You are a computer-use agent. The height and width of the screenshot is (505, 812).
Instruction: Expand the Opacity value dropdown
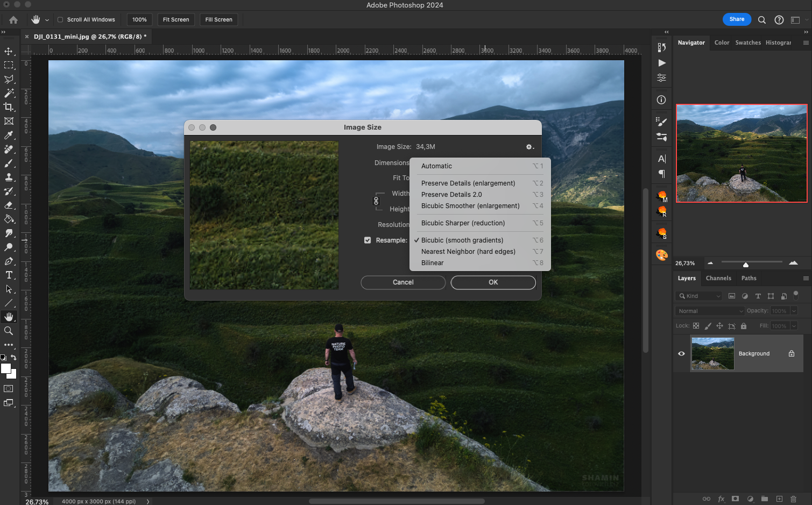point(794,311)
